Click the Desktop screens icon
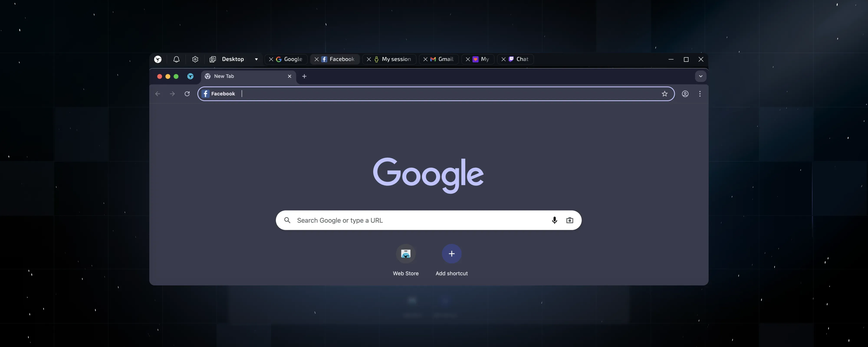This screenshot has width=868, height=347. pyautogui.click(x=213, y=59)
